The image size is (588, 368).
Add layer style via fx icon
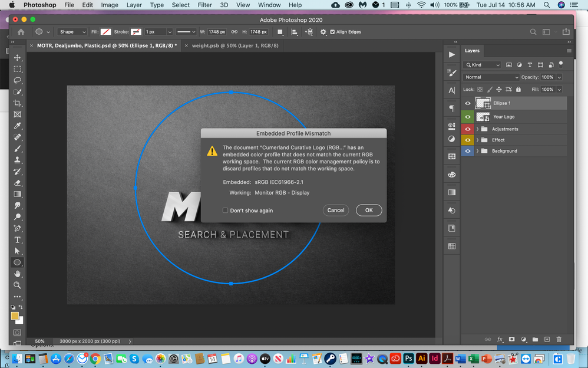click(500, 340)
